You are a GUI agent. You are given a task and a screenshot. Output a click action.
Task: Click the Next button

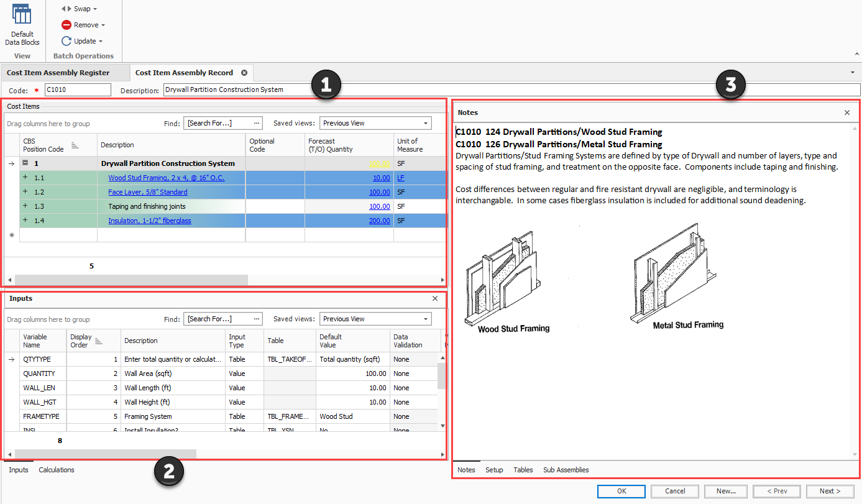pyautogui.click(x=828, y=490)
